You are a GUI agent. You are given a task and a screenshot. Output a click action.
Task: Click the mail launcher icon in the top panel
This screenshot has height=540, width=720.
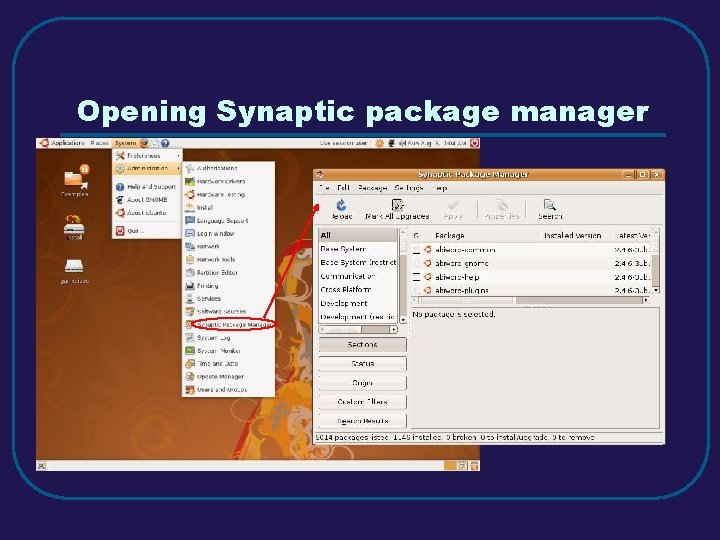155,143
